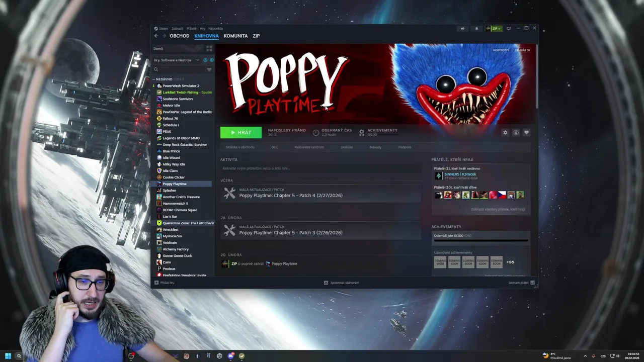Go forward with the right arrow
The image size is (644, 362).
pos(164,36)
